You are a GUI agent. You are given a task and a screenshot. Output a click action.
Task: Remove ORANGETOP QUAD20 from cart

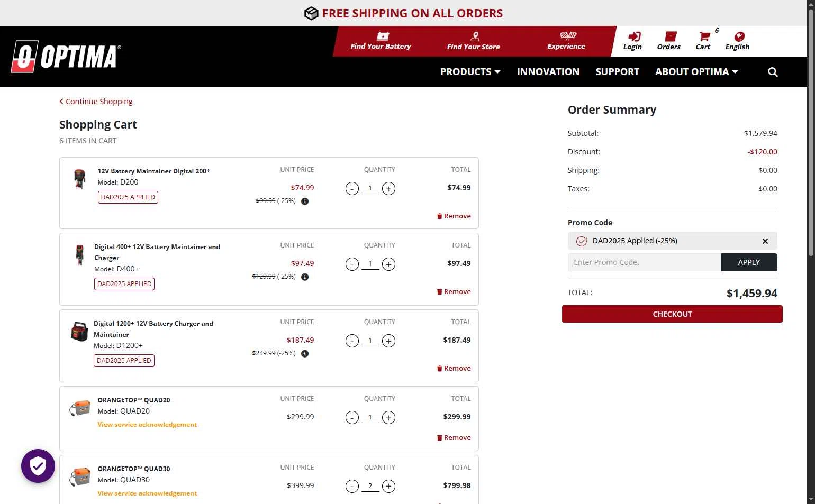pyautogui.click(x=454, y=438)
